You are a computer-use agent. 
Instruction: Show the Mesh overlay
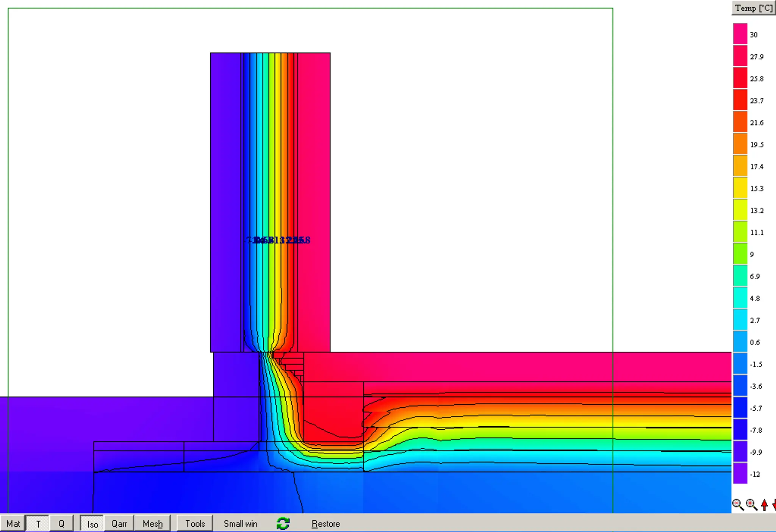pos(152,524)
